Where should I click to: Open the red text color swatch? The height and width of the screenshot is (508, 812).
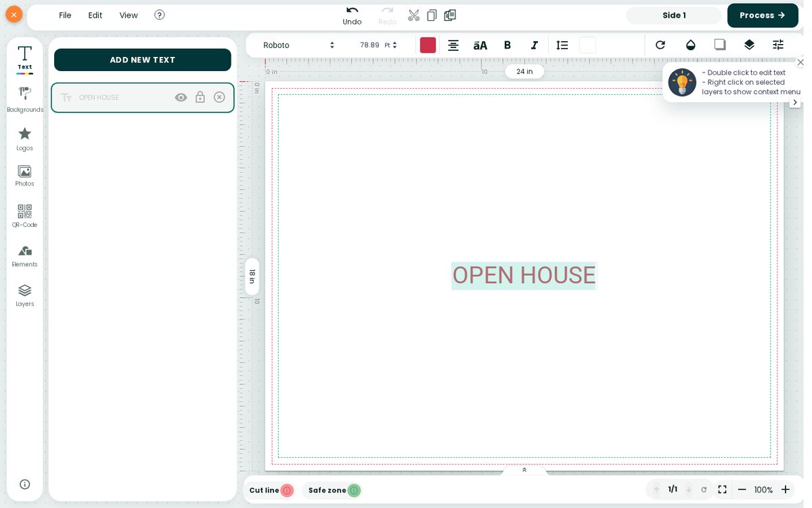click(x=428, y=45)
